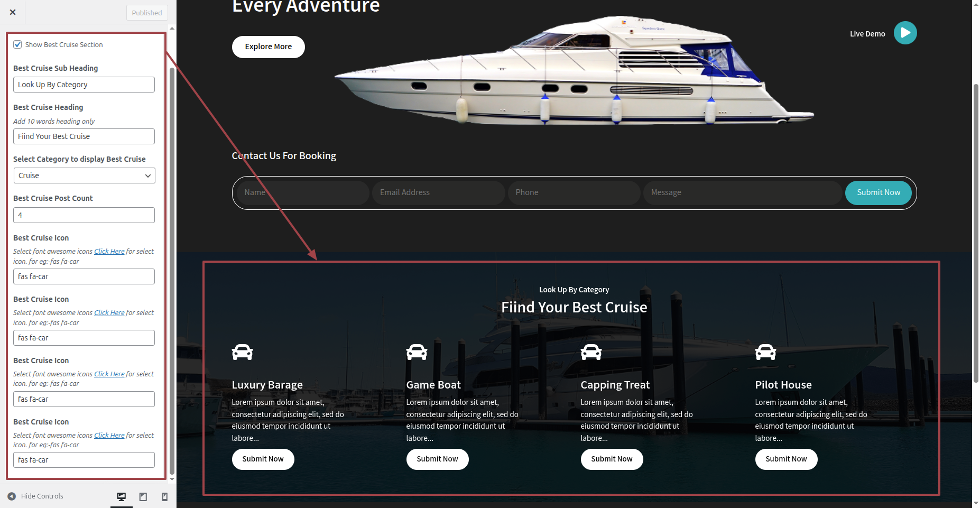The height and width of the screenshot is (508, 980).
Task: Switch to desktop preview icon
Action: point(122,496)
